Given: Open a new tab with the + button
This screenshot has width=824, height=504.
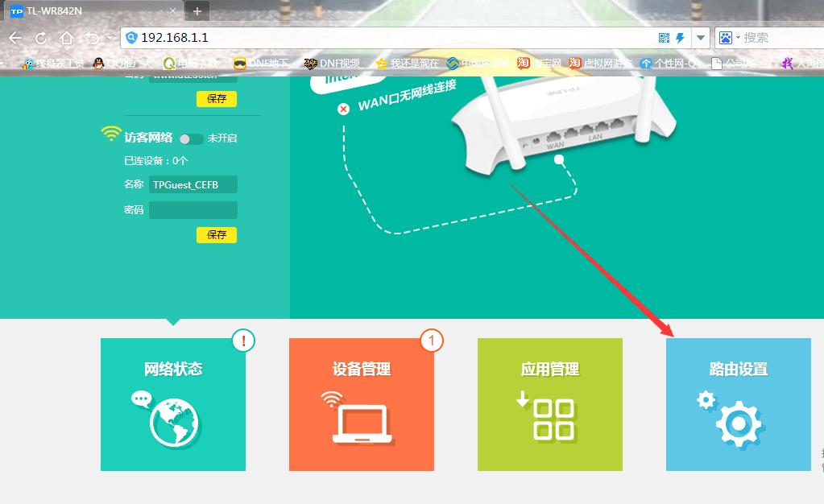Looking at the screenshot, I should [198, 11].
